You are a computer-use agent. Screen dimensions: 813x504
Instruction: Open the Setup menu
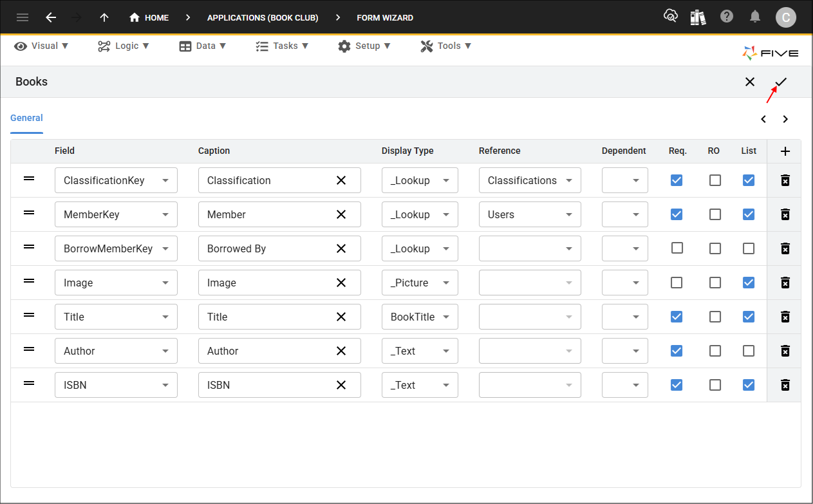364,46
